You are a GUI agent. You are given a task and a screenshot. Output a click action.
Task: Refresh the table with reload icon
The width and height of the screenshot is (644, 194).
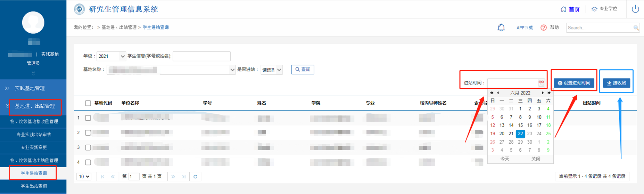pos(195,177)
